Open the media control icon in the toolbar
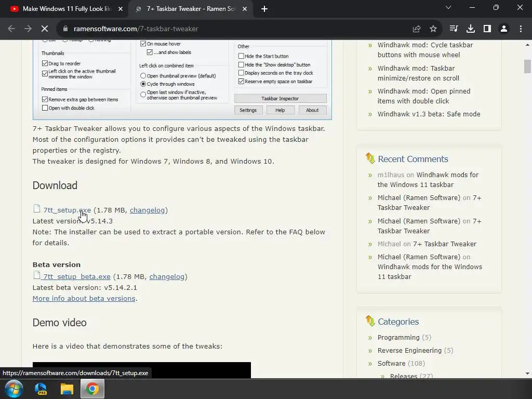532x399 pixels. click(454, 29)
